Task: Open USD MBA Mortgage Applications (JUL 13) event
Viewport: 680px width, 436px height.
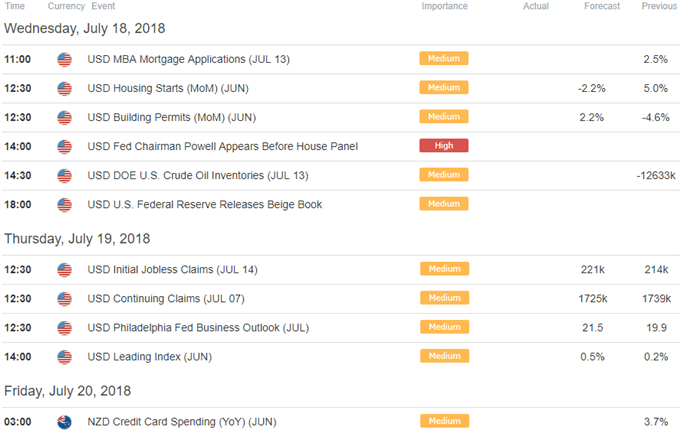Action: click(189, 59)
